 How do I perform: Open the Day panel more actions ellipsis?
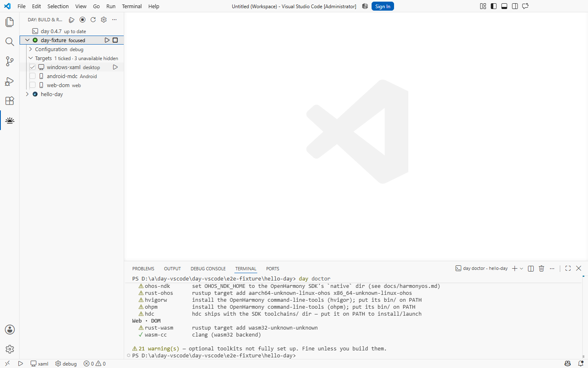coord(114,20)
